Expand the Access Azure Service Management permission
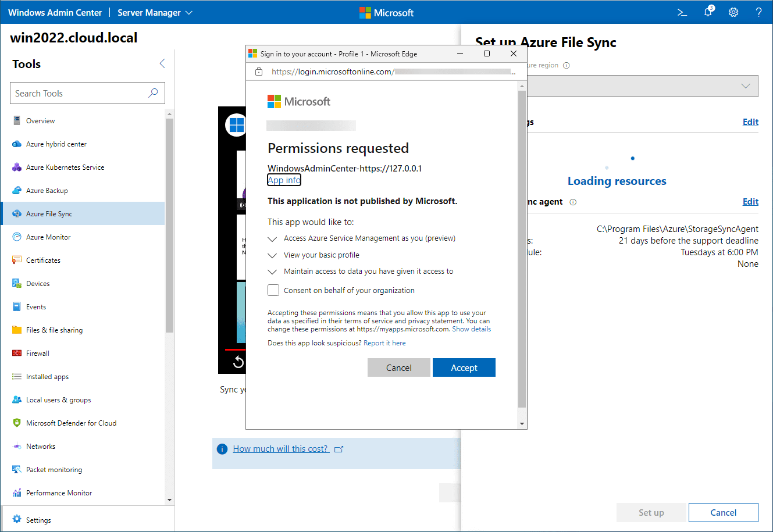The width and height of the screenshot is (773, 532). click(272, 238)
